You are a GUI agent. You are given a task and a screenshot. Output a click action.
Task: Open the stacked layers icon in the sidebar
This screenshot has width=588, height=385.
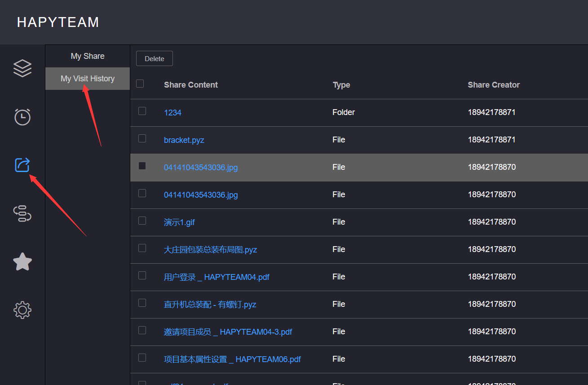point(22,68)
